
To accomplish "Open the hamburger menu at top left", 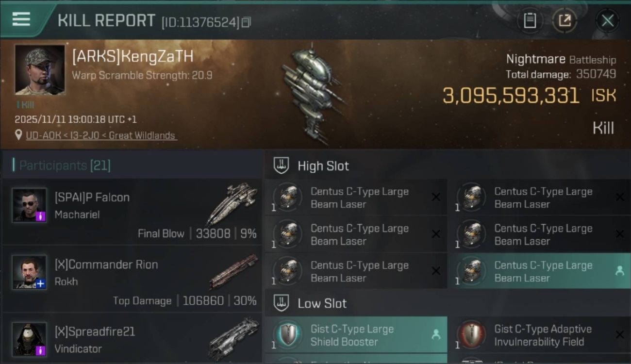I will click(x=21, y=19).
